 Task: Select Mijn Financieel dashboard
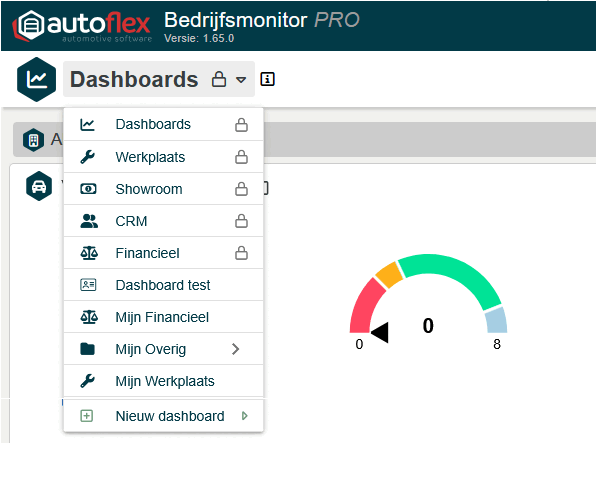(163, 317)
